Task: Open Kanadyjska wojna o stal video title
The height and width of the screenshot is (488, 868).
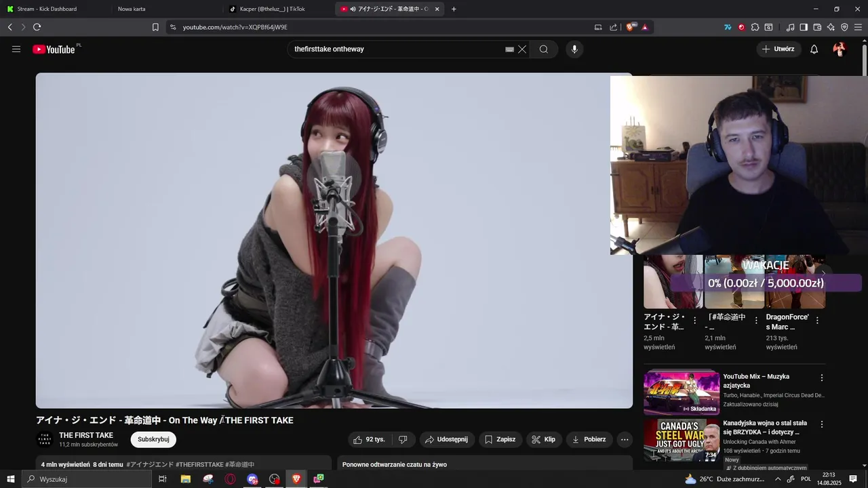Action: [x=765, y=427]
